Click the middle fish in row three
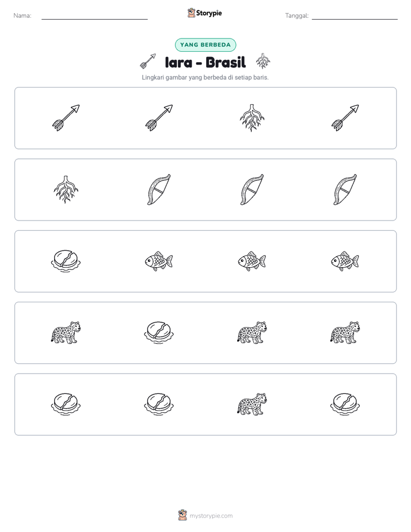 252,261
